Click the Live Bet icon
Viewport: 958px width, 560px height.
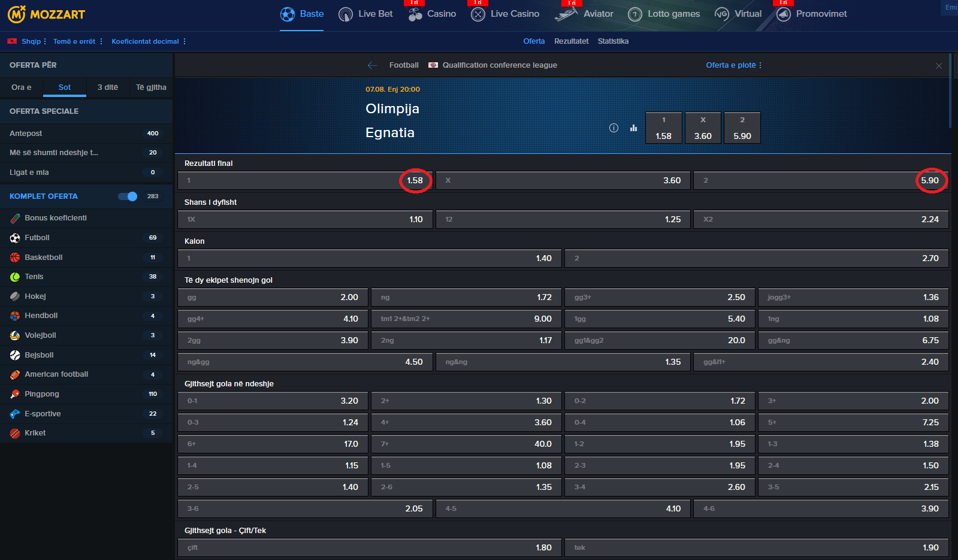(346, 14)
